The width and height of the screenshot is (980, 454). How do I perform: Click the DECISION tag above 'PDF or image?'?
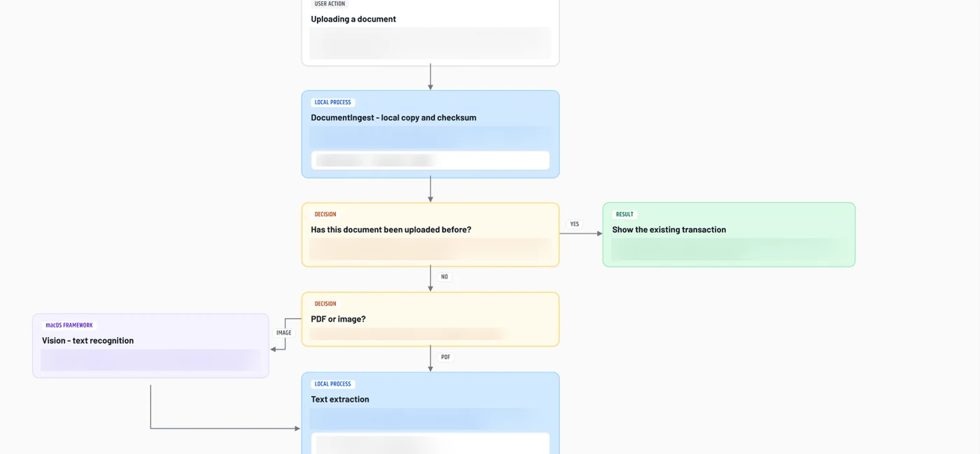click(x=325, y=304)
